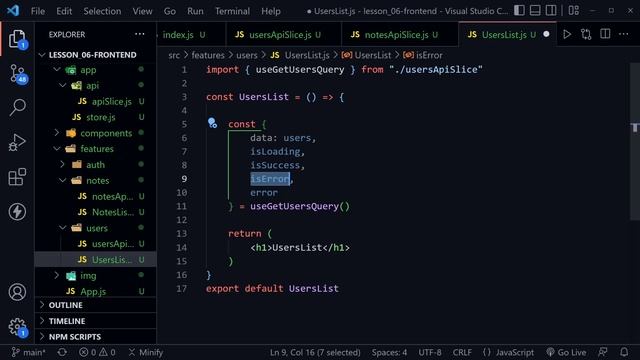640x360 pixels.
Task: Switch to the notesApiSlice.js tab
Action: pyautogui.click(x=400, y=35)
